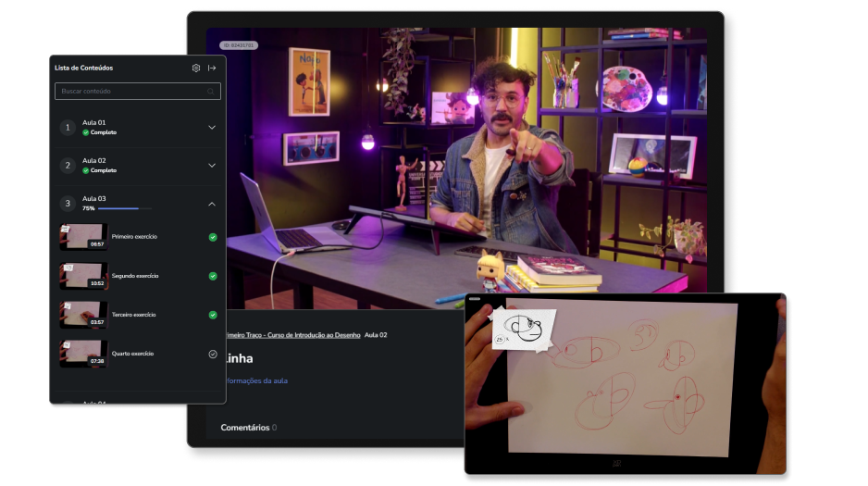
Task: Open content list settings gear
Action: [196, 69]
